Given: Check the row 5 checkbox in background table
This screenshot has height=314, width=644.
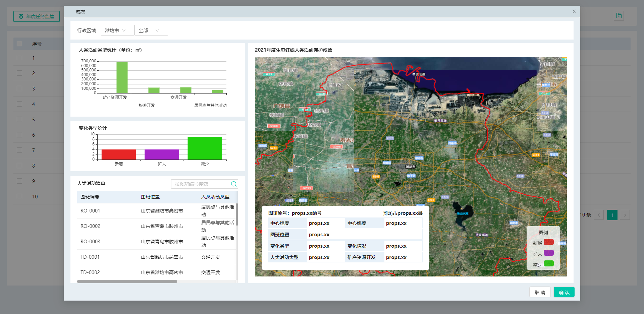Looking at the screenshot, I should [19, 119].
